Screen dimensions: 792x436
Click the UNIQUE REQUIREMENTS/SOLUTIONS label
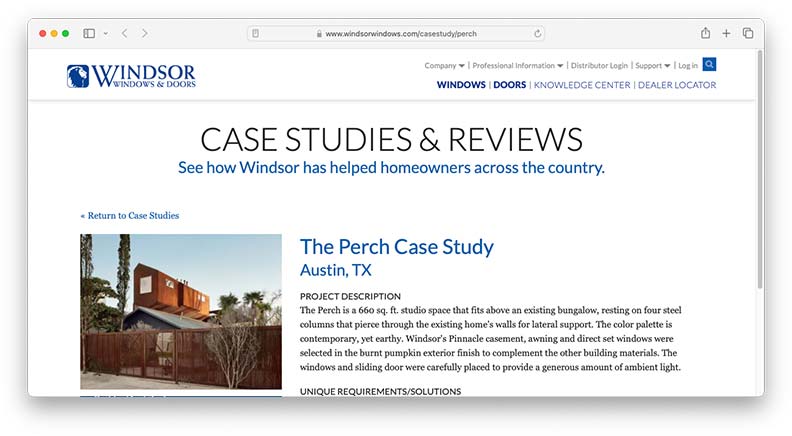380,392
